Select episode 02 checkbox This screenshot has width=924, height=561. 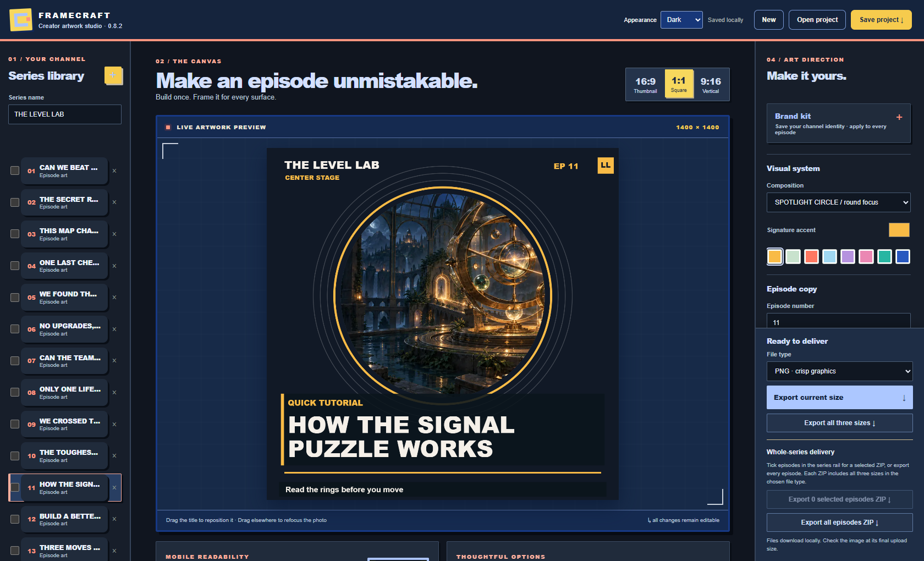(x=15, y=202)
